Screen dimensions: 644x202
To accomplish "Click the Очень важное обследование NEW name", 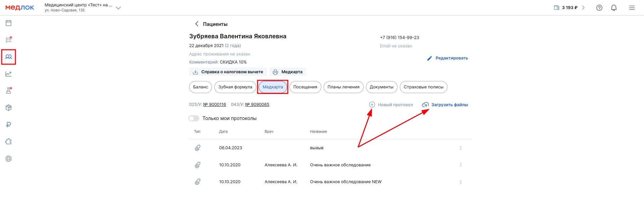I will 346,182.
